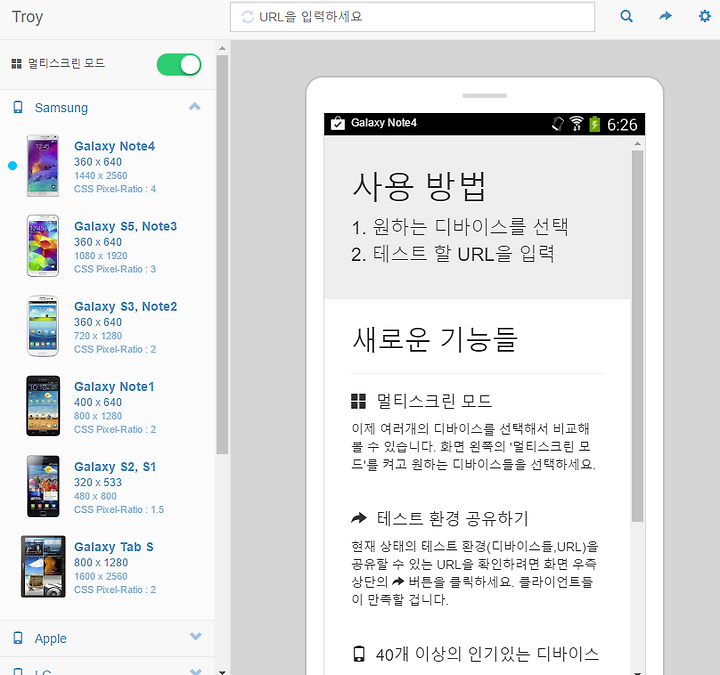Click the grid icon beside 멀티스크린 모드 heading in preview

click(358, 401)
